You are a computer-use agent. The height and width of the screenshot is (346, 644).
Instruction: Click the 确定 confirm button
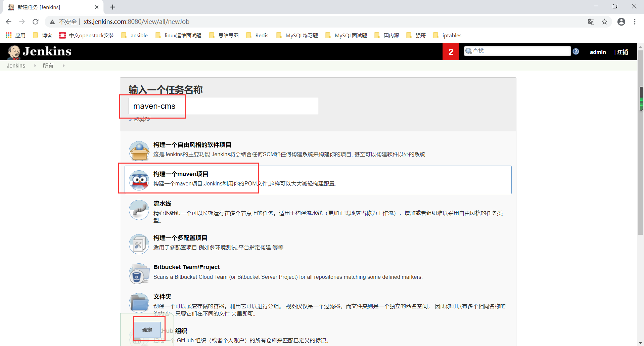pyautogui.click(x=147, y=330)
